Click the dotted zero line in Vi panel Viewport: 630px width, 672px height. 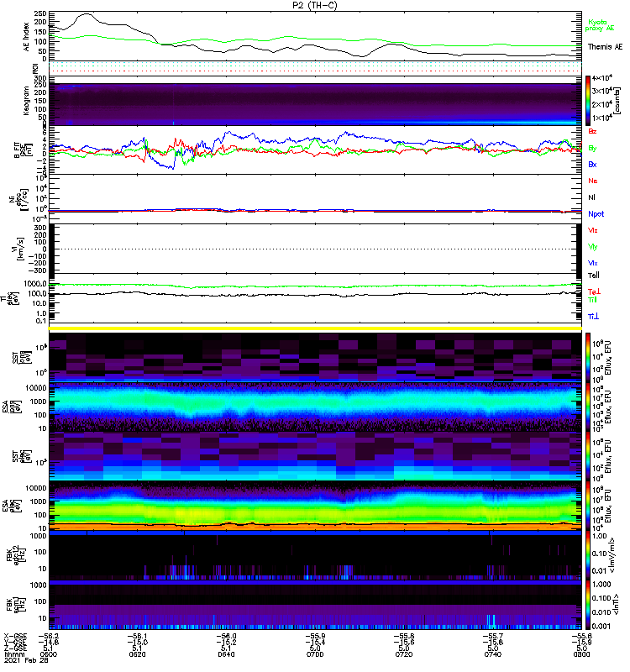click(x=315, y=249)
